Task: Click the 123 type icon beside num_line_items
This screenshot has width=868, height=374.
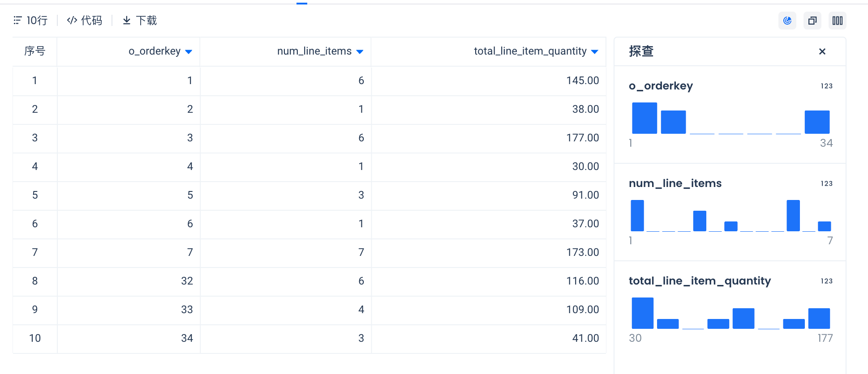Action: [826, 183]
